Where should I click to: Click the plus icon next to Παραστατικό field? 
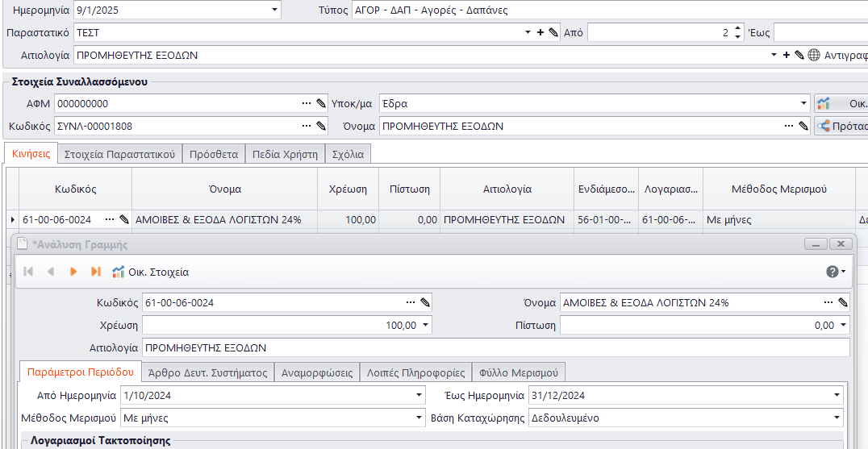click(540, 32)
